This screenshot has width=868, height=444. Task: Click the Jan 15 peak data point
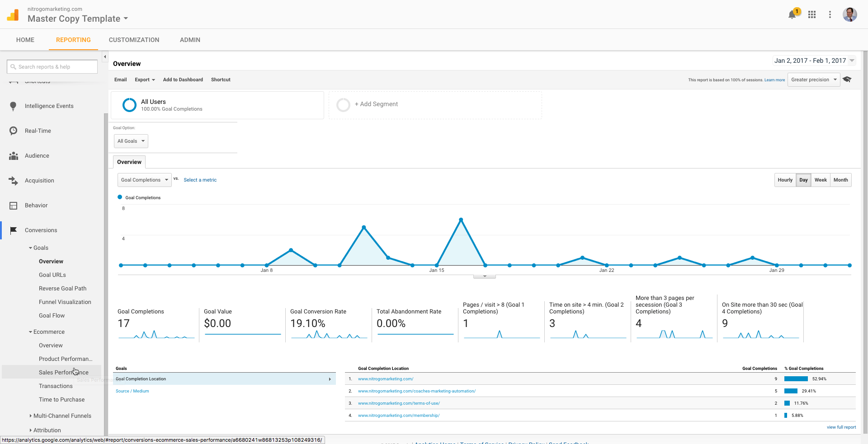461,220
